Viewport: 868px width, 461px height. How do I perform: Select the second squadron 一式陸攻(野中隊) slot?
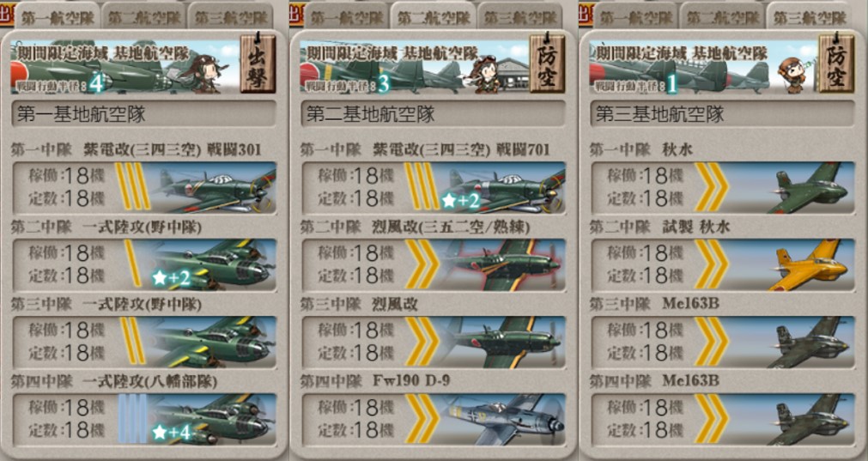click(144, 265)
